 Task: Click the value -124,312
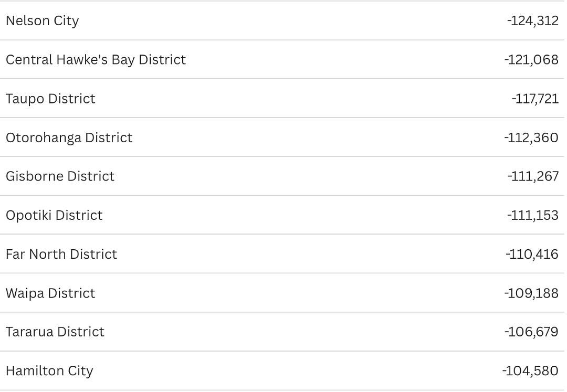pyautogui.click(x=533, y=21)
